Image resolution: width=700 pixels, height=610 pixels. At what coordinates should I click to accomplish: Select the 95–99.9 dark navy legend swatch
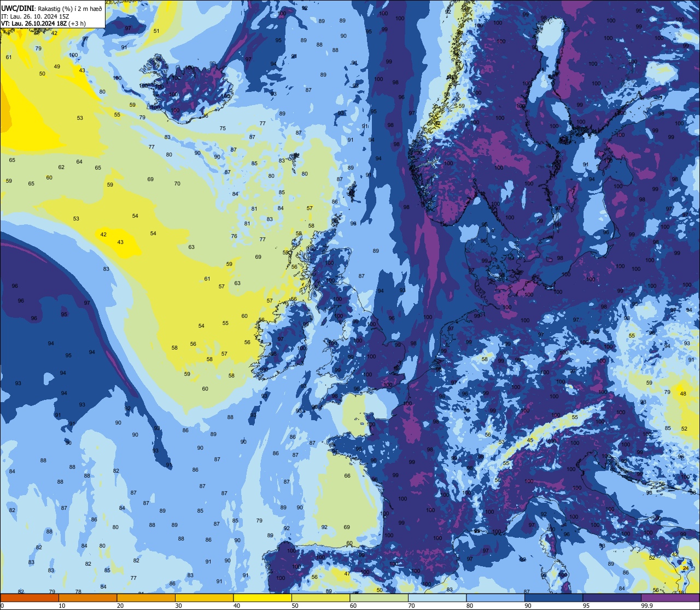click(612, 597)
